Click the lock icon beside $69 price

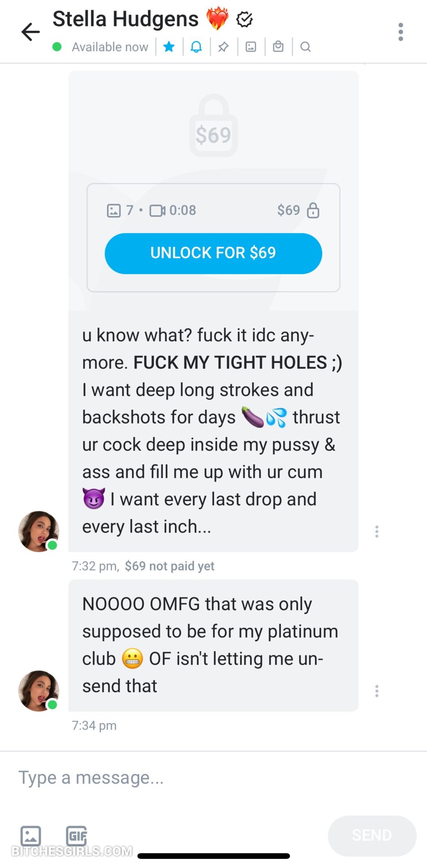[x=313, y=210]
